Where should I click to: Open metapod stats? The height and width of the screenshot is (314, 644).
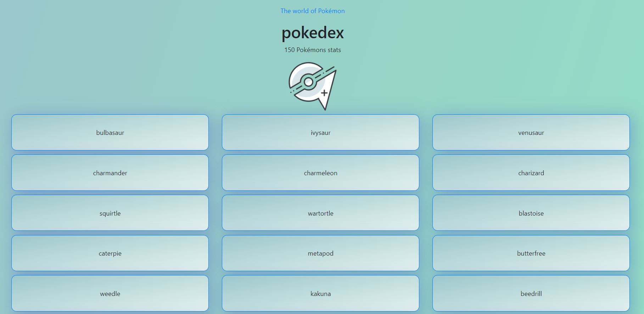click(320, 253)
